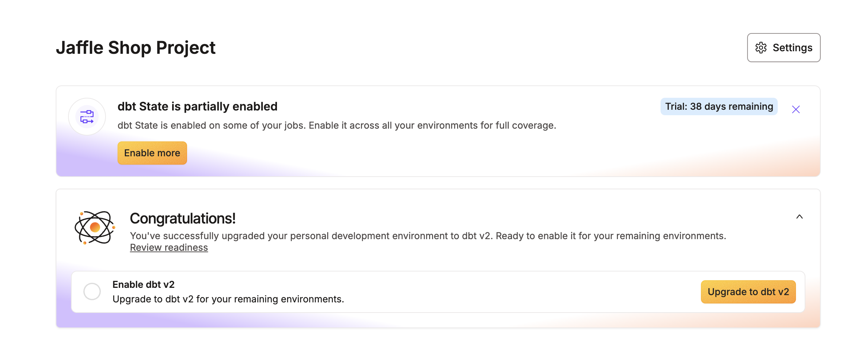The image size is (868, 342).
Task: Click the 'Enable dbt v2' step label
Action: (143, 285)
